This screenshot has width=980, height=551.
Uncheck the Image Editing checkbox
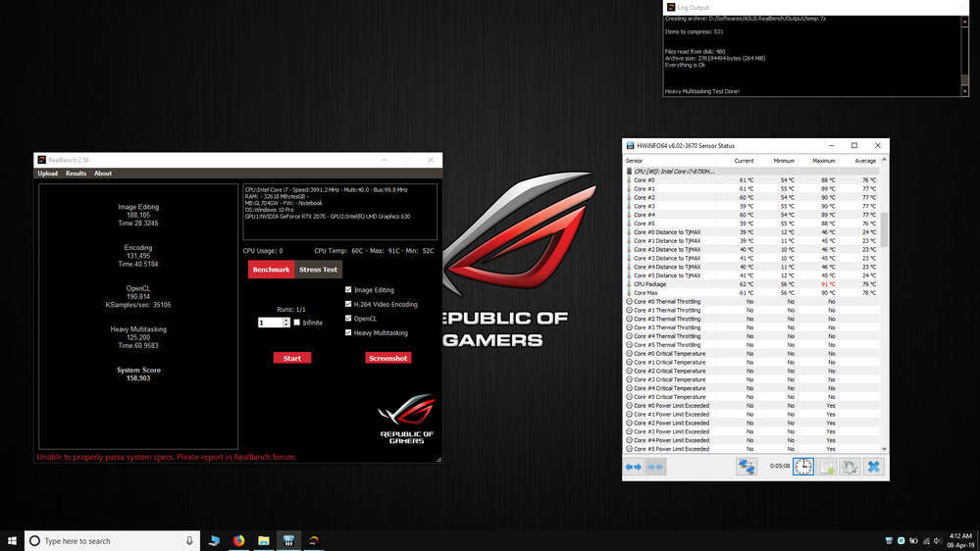click(x=349, y=290)
